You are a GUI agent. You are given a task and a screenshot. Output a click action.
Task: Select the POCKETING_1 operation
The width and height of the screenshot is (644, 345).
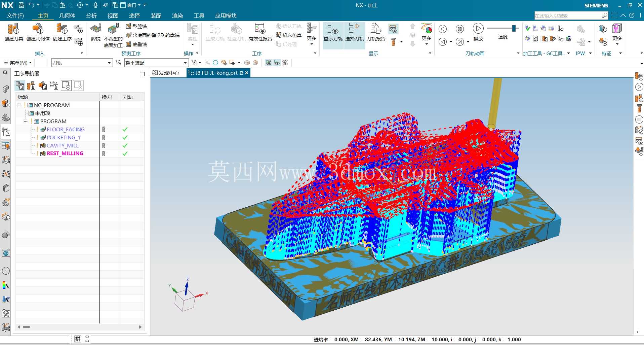coord(63,137)
